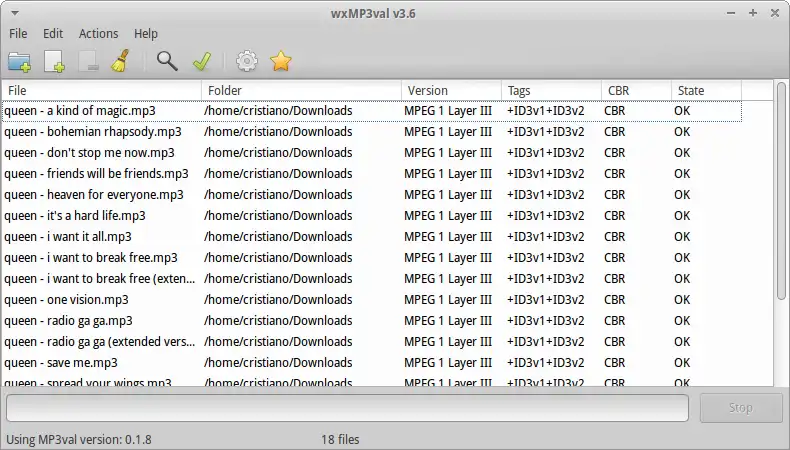Image resolution: width=790 pixels, height=450 pixels.
Task: Click 'Using MP3val version: 0.1.8' status text
Action: tap(79, 439)
